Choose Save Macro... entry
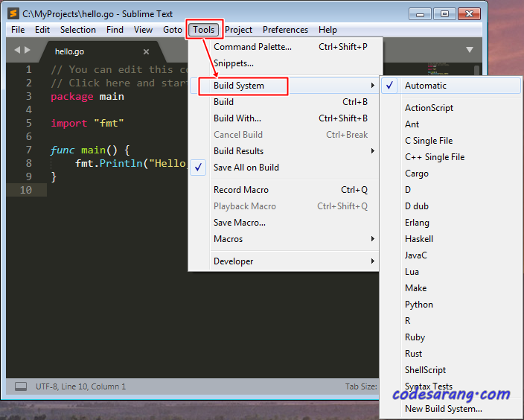This screenshot has height=420, width=524. click(284, 223)
